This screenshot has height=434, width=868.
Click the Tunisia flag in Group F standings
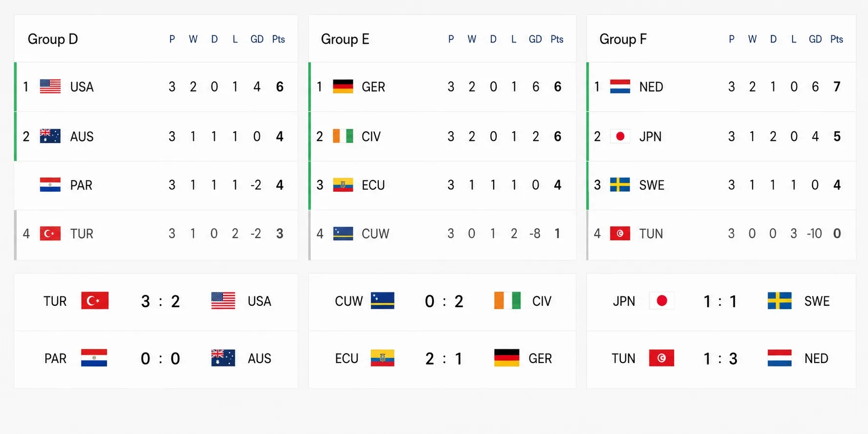pos(620,233)
